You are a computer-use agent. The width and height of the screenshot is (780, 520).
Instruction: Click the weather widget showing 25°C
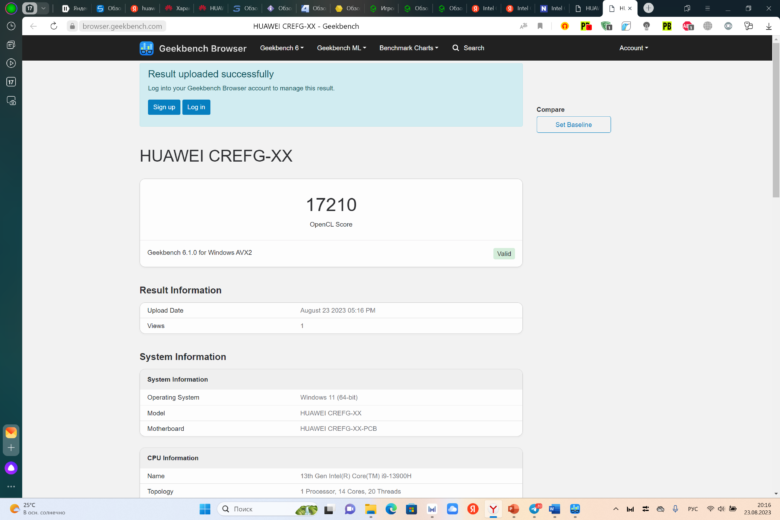[x=37, y=509]
